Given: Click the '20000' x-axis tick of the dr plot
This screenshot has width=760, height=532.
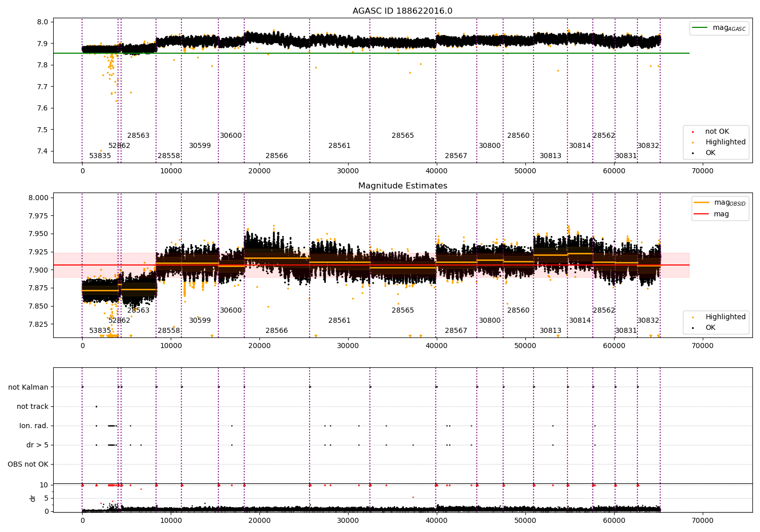Looking at the screenshot, I should tap(259, 520).
